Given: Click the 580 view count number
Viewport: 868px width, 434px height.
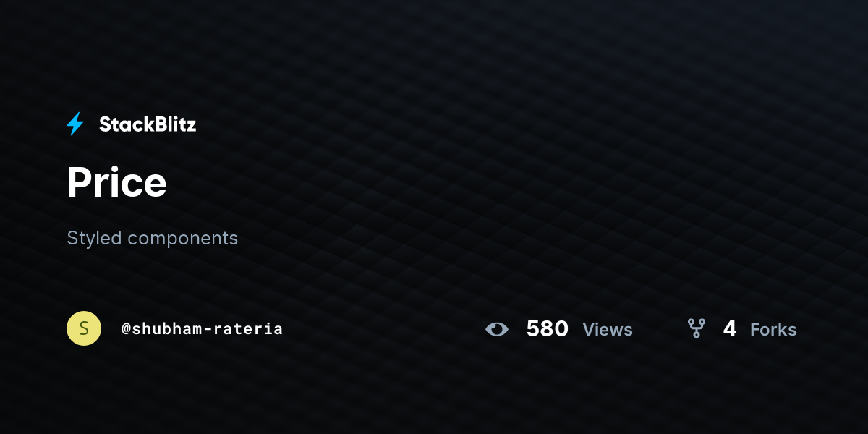Looking at the screenshot, I should [547, 329].
